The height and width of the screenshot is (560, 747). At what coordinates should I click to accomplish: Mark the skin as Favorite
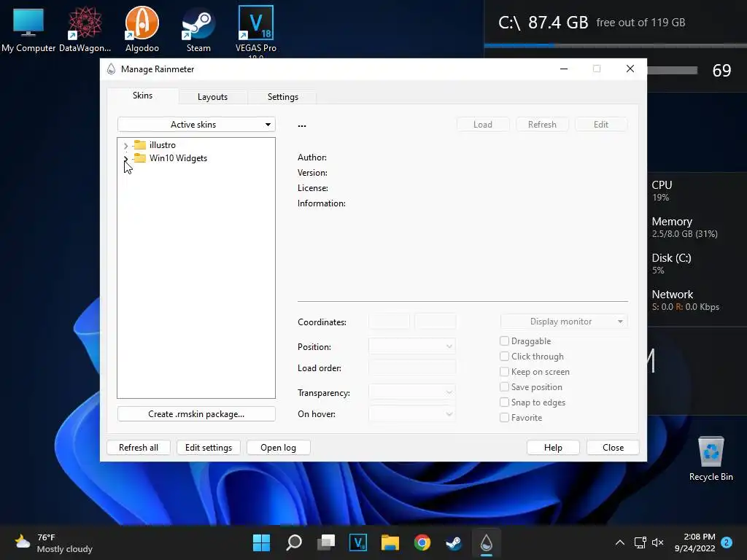504,417
